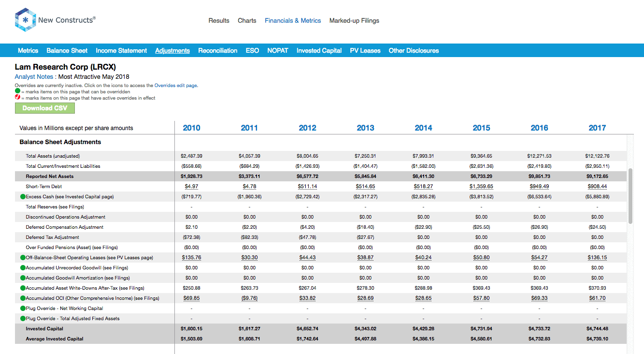
Task: Switch to the Invested Capital tab
Action: (x=319, y=50)
